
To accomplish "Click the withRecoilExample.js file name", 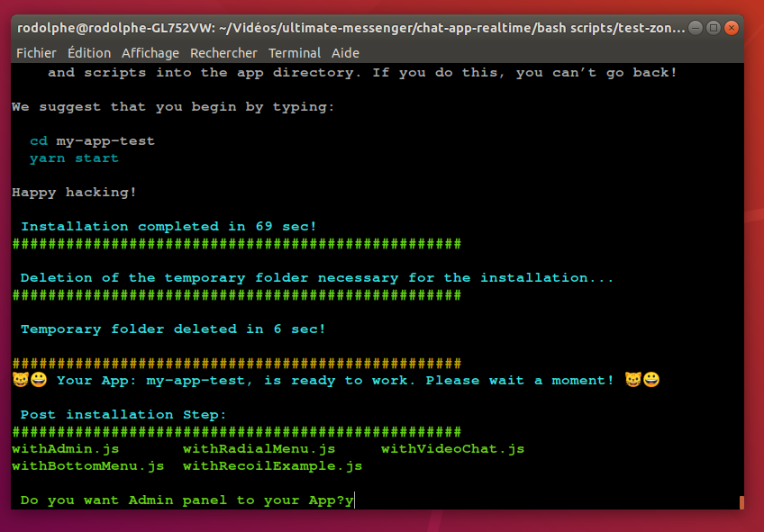I will [x=272, y=466].
